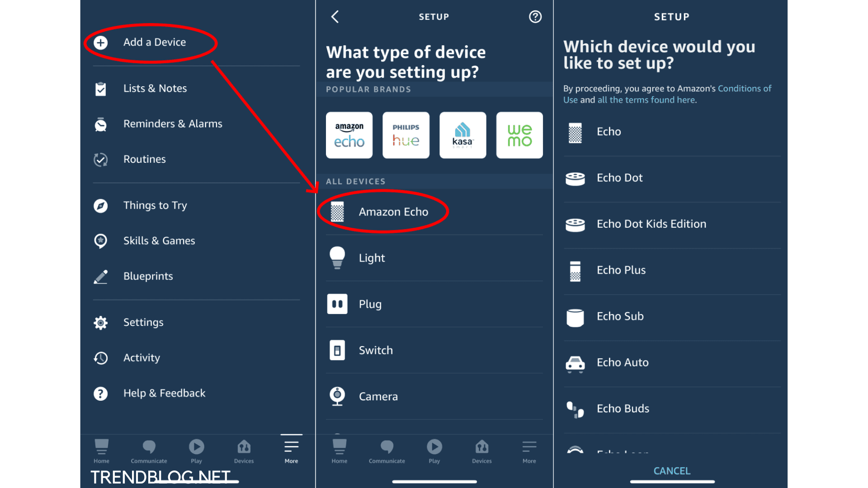Tap the Activity history icon
This screenshot has height=488, width=868.
click(x=100, y=358)
